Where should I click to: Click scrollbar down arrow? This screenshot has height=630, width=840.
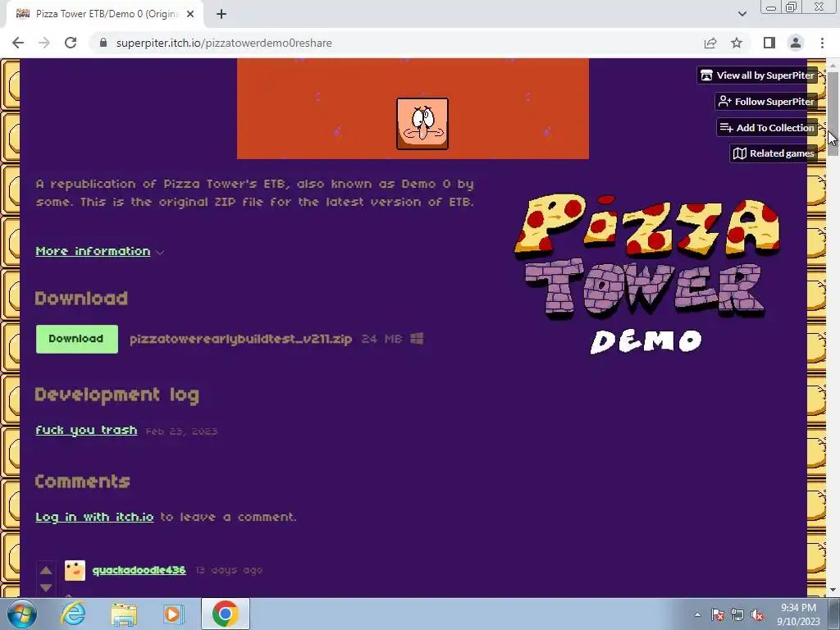(833, 591)
